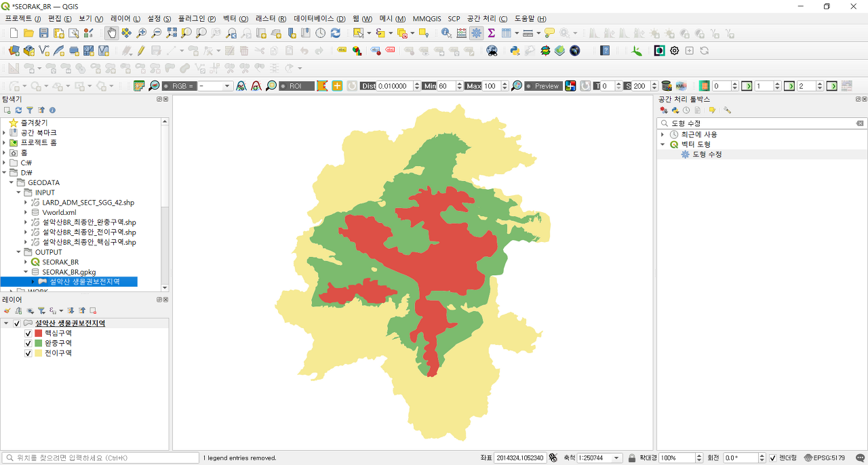Click the Temporal Controller clock icon

coord(320,33)
